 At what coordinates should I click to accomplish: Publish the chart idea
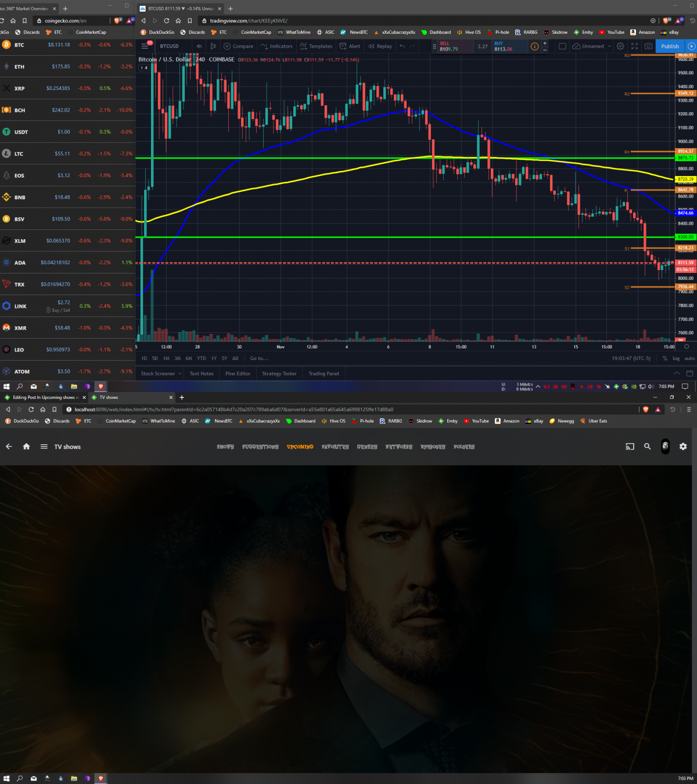(670, 46)
